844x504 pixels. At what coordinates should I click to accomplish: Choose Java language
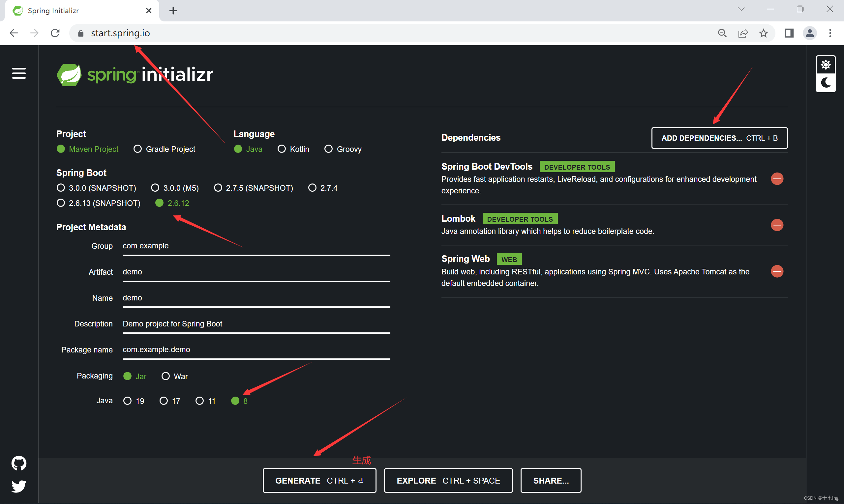[x=248, y=149]
